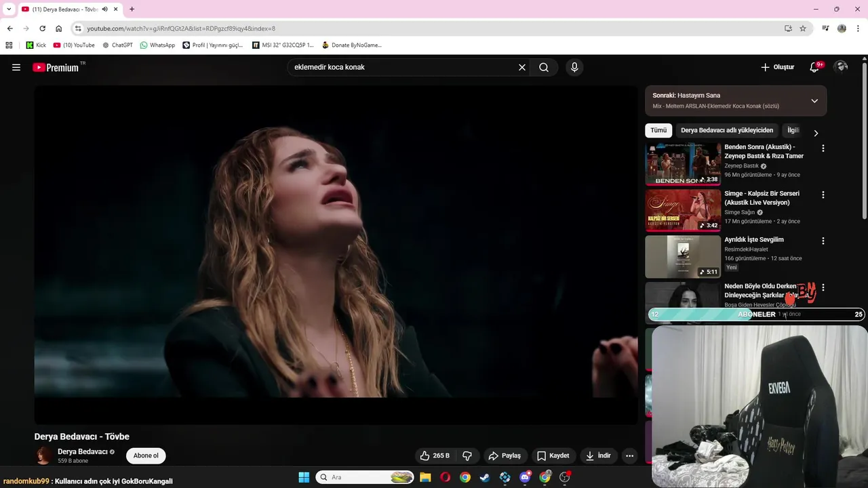Open Opera browser from taskbar

pyautogui.click(x=445, y=477)
